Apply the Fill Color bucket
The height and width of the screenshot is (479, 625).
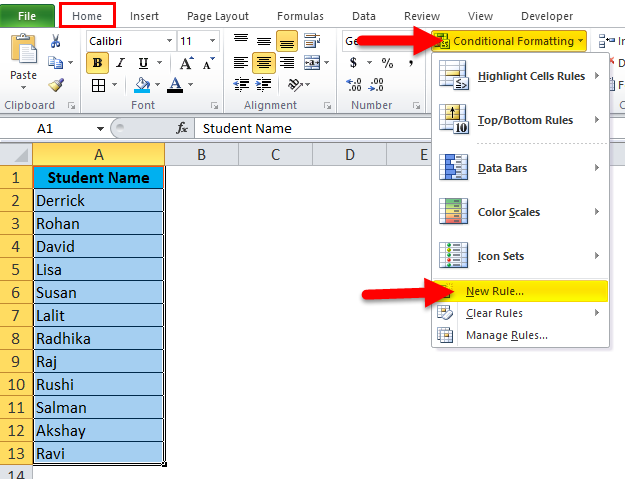click(x=142, y=85)
